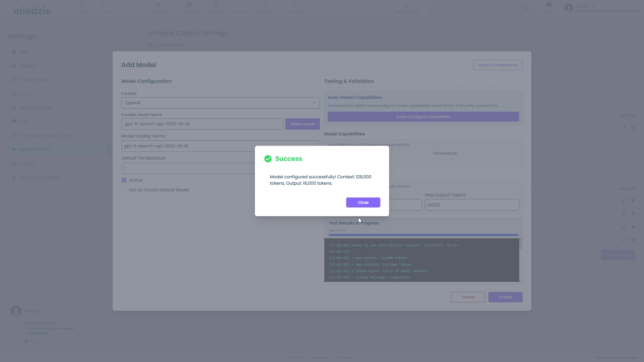
Task: Click the mindzie footer link
Action: [x=296, y=358]
